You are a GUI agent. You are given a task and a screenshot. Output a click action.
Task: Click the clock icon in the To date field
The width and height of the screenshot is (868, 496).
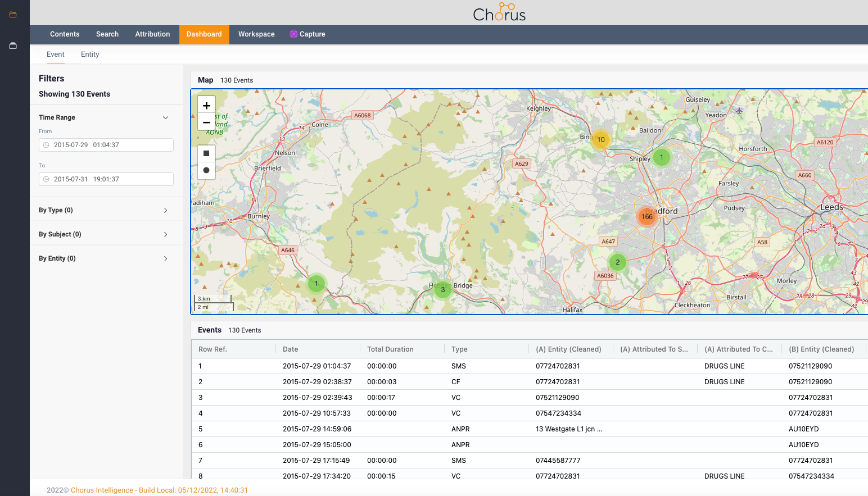(46, 179)
